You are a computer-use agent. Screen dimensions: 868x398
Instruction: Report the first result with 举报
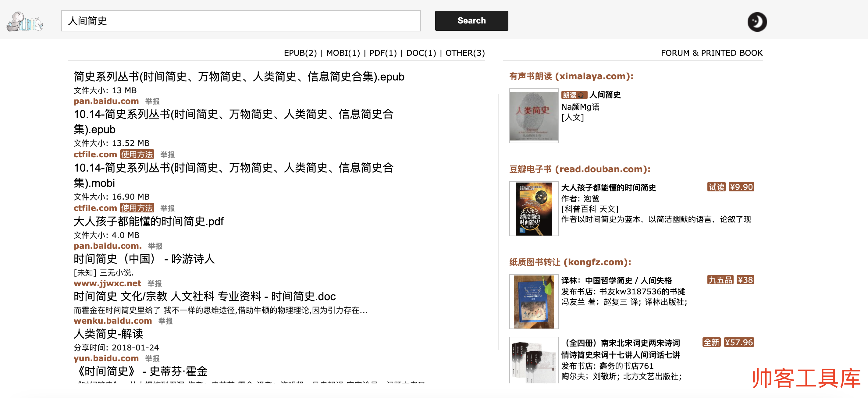pos(152,101)
